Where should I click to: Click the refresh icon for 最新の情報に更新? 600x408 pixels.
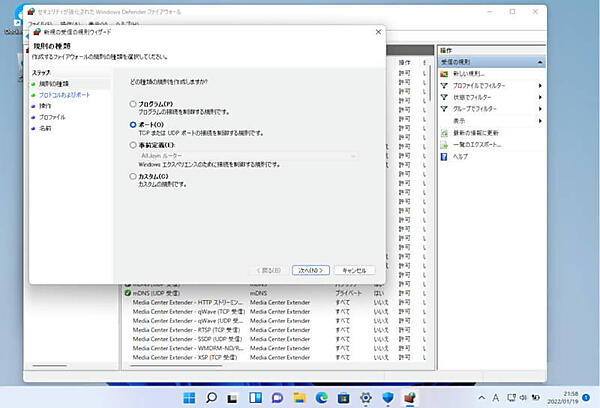tap(444, 133)
